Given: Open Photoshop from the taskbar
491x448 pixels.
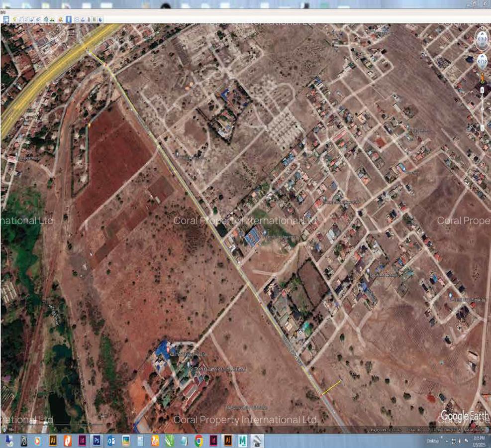Looking at the screenshot, I should [96, 440].
